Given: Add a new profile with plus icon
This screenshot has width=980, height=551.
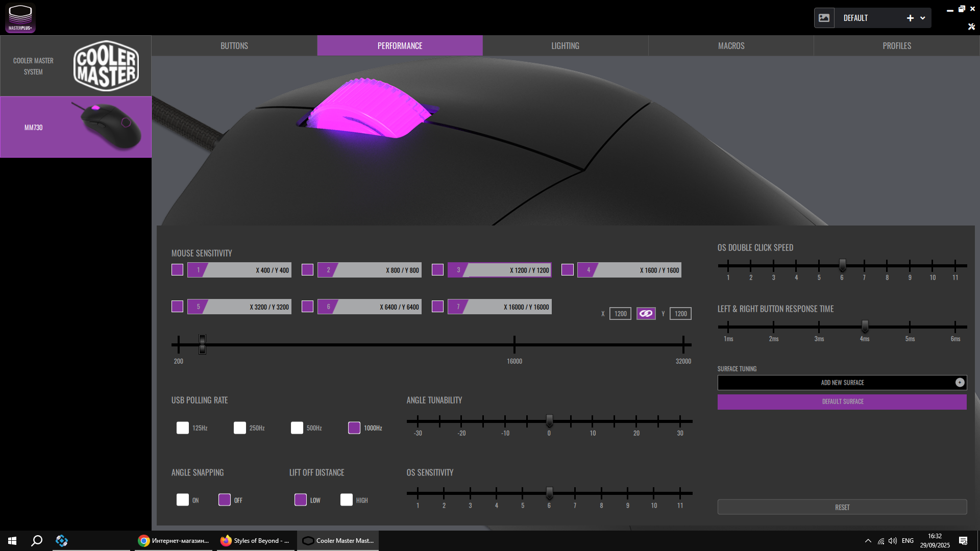Looking at the screenshot, I should click(910, 18).
